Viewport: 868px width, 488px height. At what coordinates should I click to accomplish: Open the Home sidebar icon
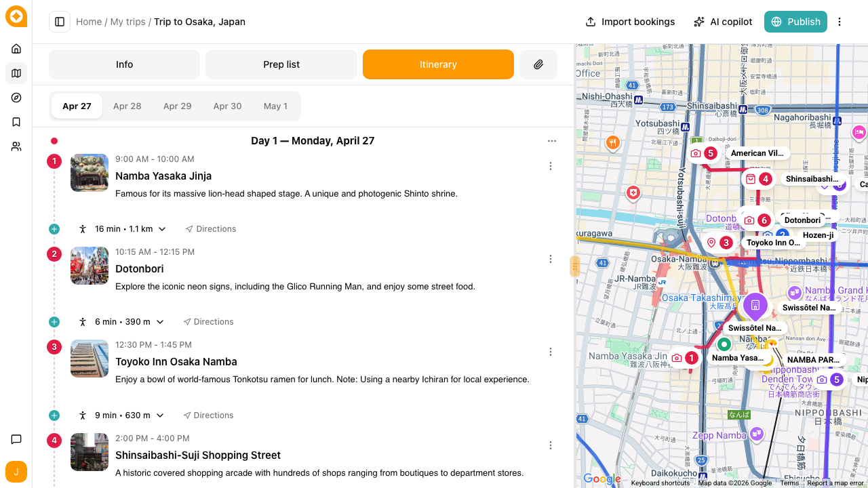pos(16,49)
